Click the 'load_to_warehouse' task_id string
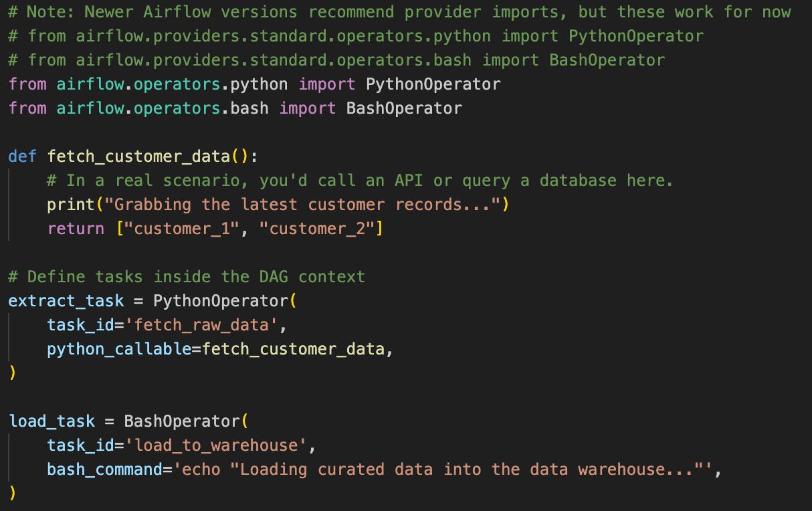Image resolution: width=812 pixels, height=511 pixels. (216, 445)
